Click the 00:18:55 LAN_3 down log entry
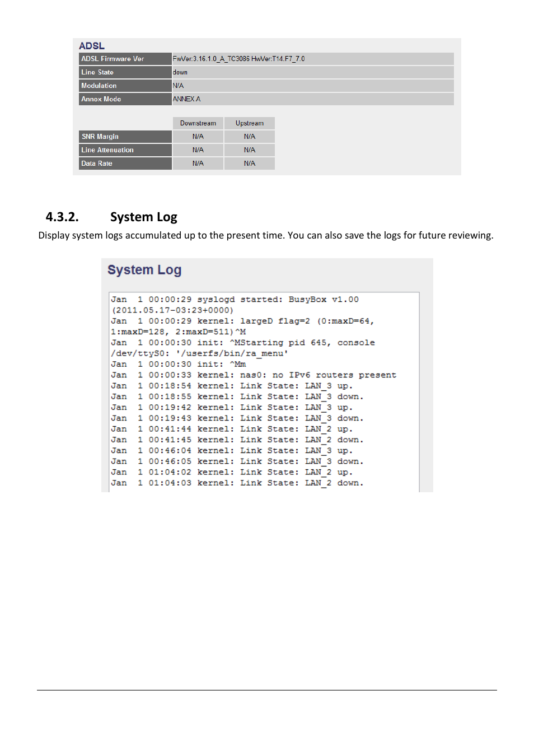 click(237, 396)
